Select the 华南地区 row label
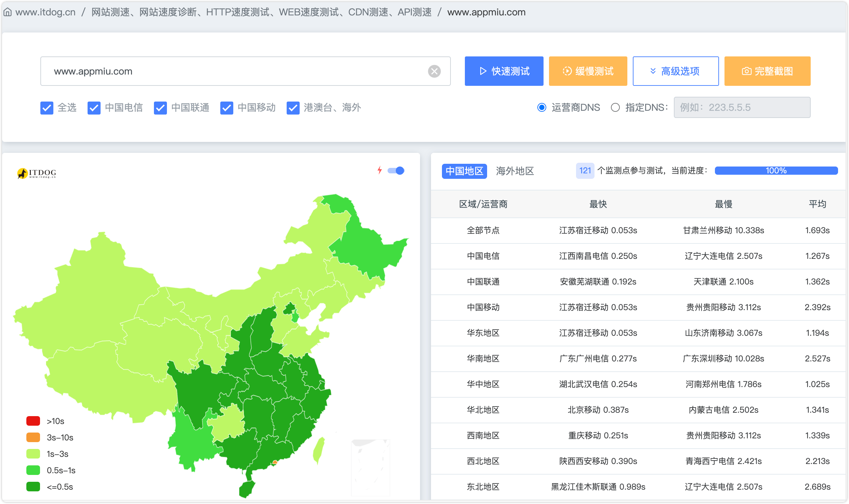The height and width of the screenshot is (504, 849). [483, 358]
